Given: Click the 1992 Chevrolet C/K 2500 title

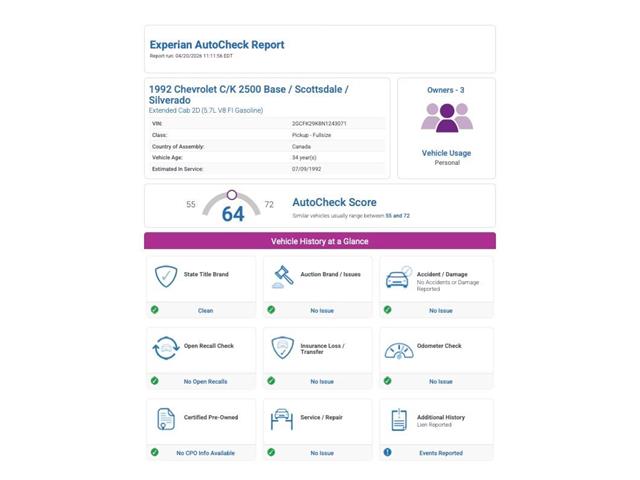Looking at the screenshot, I should pos(248,95).
